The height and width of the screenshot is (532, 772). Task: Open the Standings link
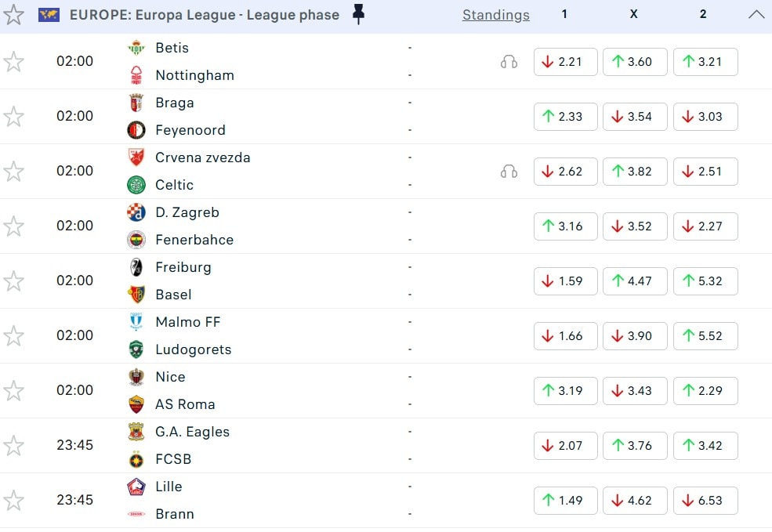(496, 15)
